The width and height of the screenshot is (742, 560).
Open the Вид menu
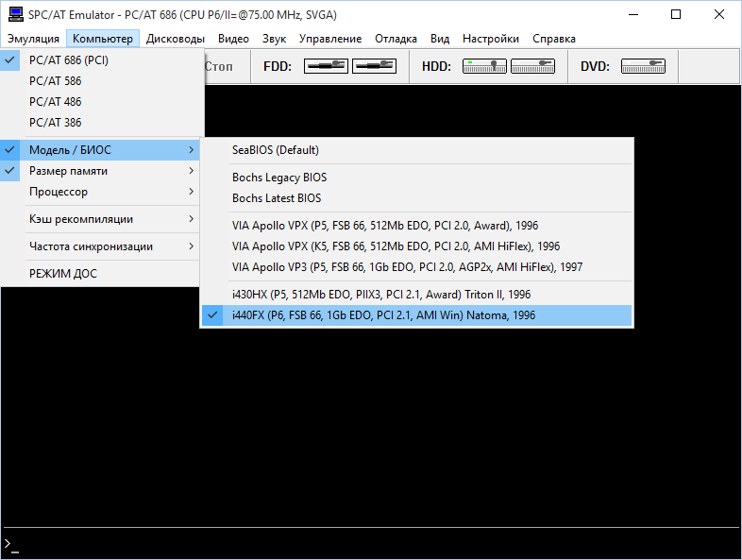click(x=440, y=39)
